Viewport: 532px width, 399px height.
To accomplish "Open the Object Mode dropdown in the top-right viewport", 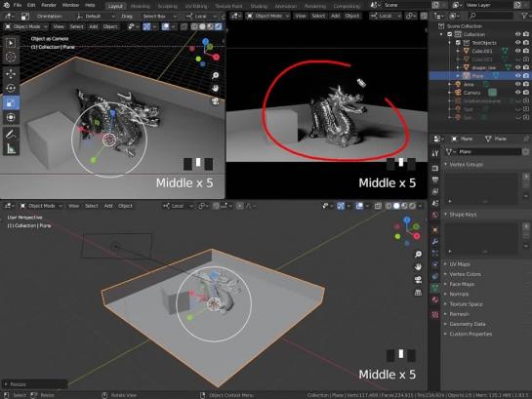I will (268, 16).
